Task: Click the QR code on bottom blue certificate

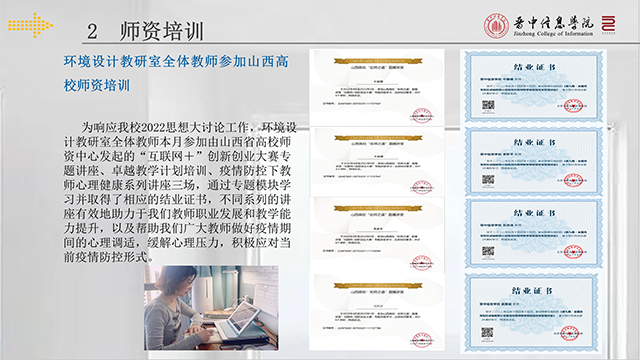Action: point(487,333)
